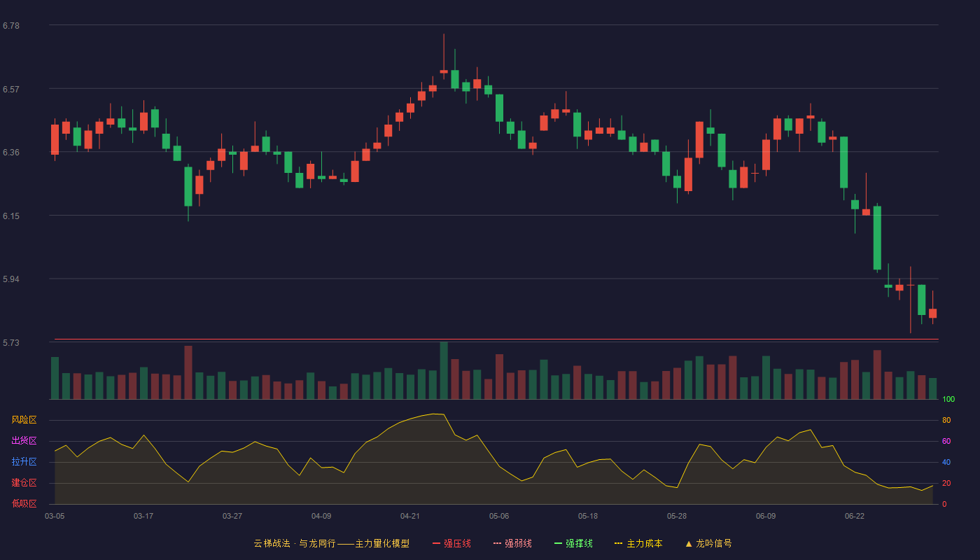Click the 100 indicator scale label
Image resolution: width=980 pixels, height=560 pixels.
click(x=948, y=400)
